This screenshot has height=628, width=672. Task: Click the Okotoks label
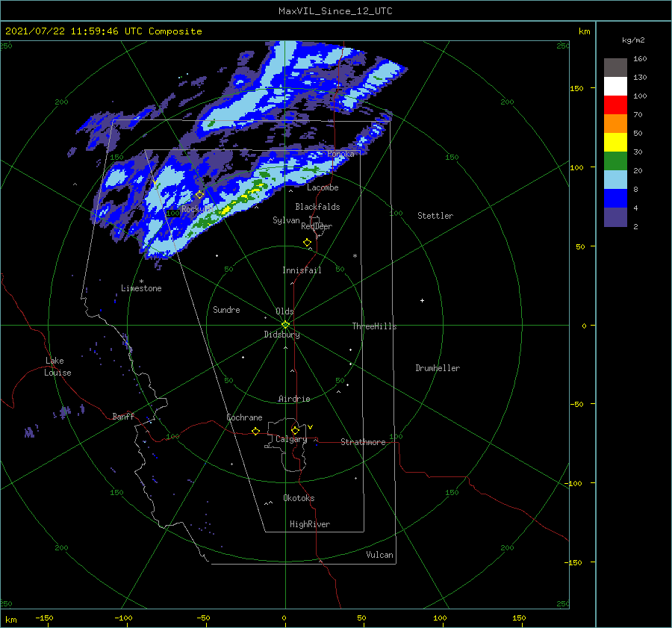point(299,498)
